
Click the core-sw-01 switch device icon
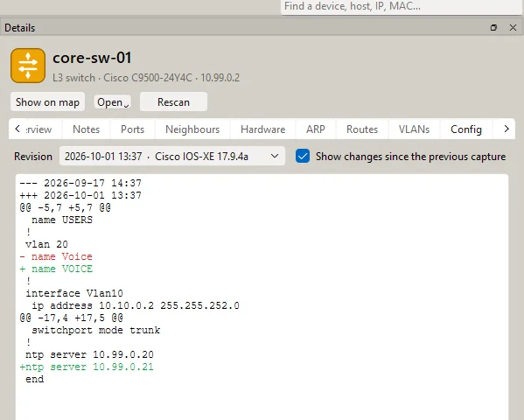(x=28, y=66)
